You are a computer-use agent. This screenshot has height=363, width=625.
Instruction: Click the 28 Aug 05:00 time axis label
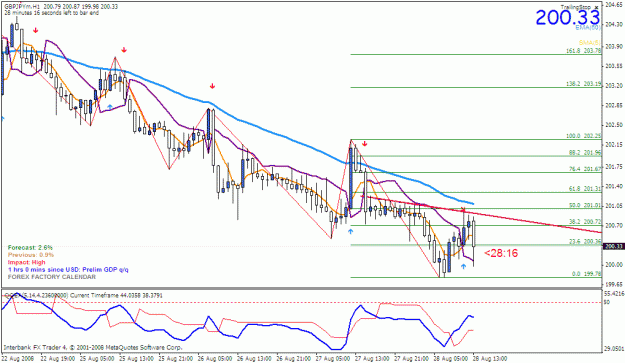[x=451, y=359]
